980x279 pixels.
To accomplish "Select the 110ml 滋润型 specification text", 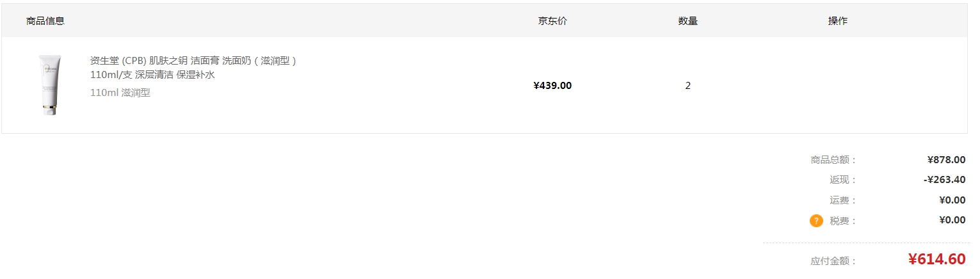I will [x=120, y=93].
